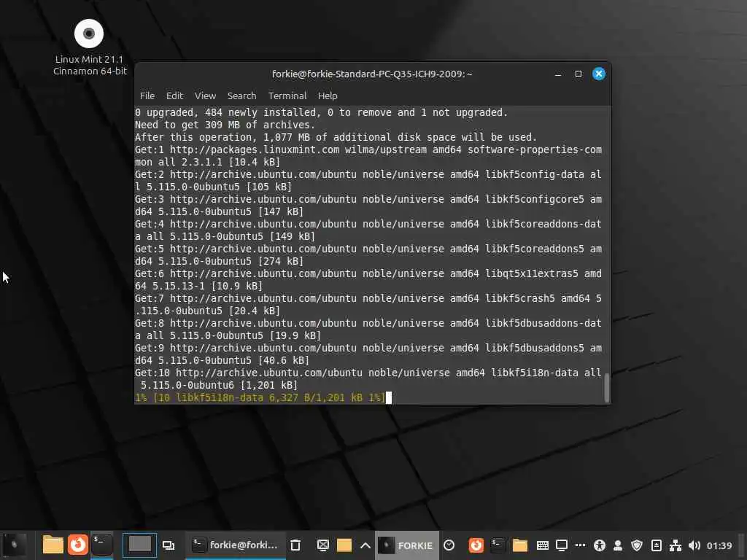
Task: Click the Get:10 libkf5i18n-data line
Action: coord(368,378)
